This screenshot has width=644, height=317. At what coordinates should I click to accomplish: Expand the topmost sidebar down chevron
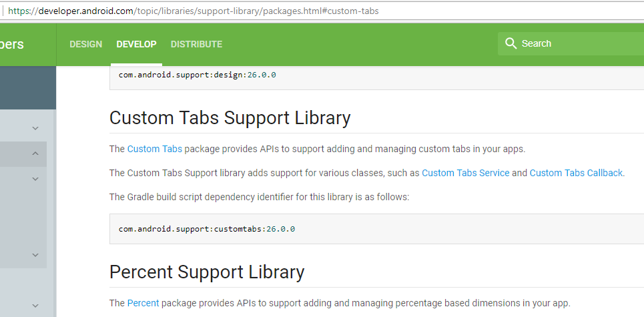(x=35, y=128)
